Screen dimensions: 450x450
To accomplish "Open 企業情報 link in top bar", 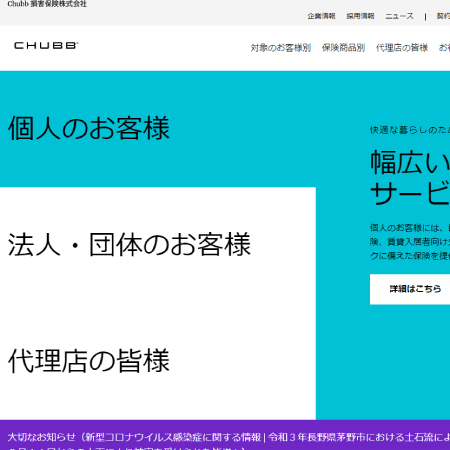I will click(x=321, y=16).
